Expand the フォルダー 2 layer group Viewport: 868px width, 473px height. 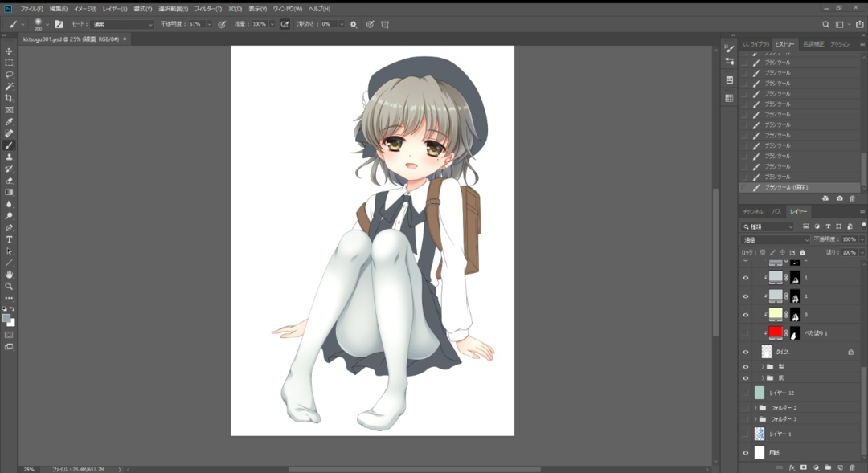coord(755,408)
